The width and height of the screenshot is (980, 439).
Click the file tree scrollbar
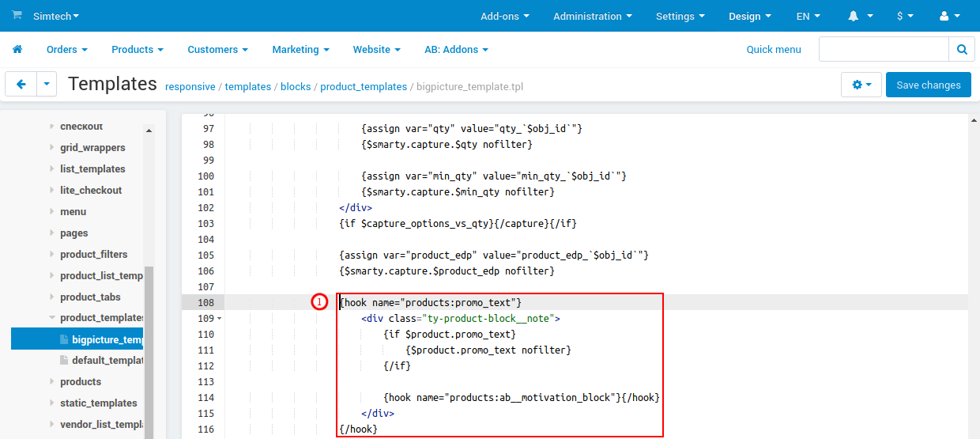(x=149, y=352)
